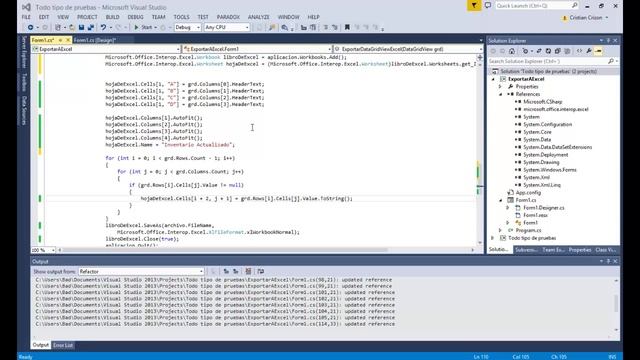Click the Search Solution Explorer field
The height and width of the screenshot is (360, 640).
tap(553, 61)
